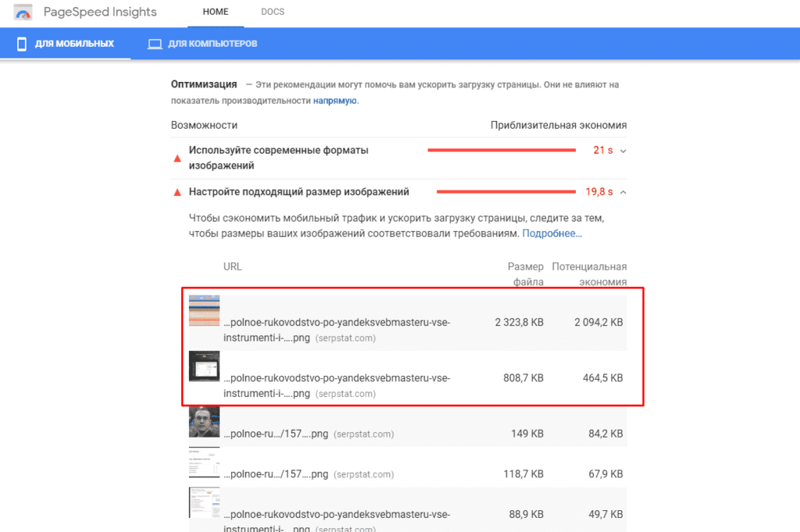Click the 'Возможности' label
The image size is (800, 532).
(204, 125)
